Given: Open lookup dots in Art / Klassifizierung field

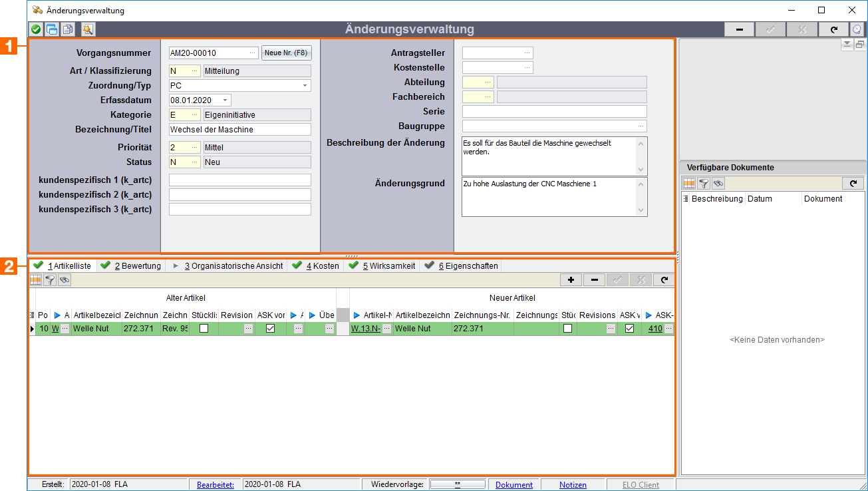Looking at the screenshot, I should click(x=195, y=71).
